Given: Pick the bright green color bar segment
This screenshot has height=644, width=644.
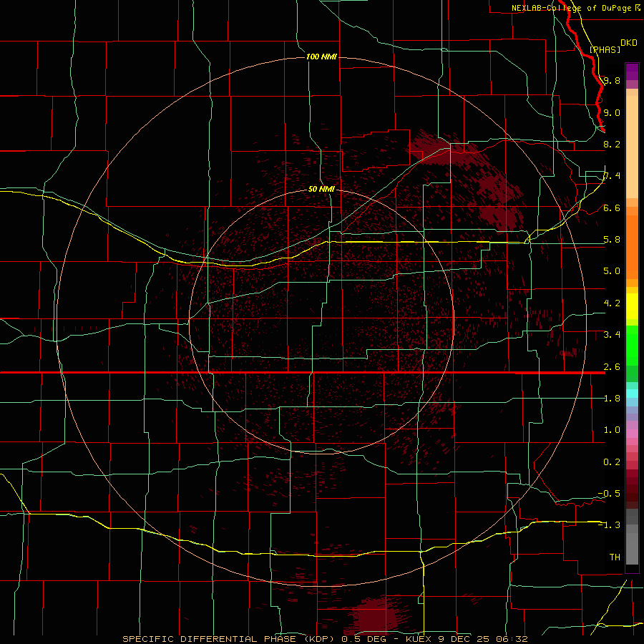Looking at the screenshot, I should (x=632, y=346).
